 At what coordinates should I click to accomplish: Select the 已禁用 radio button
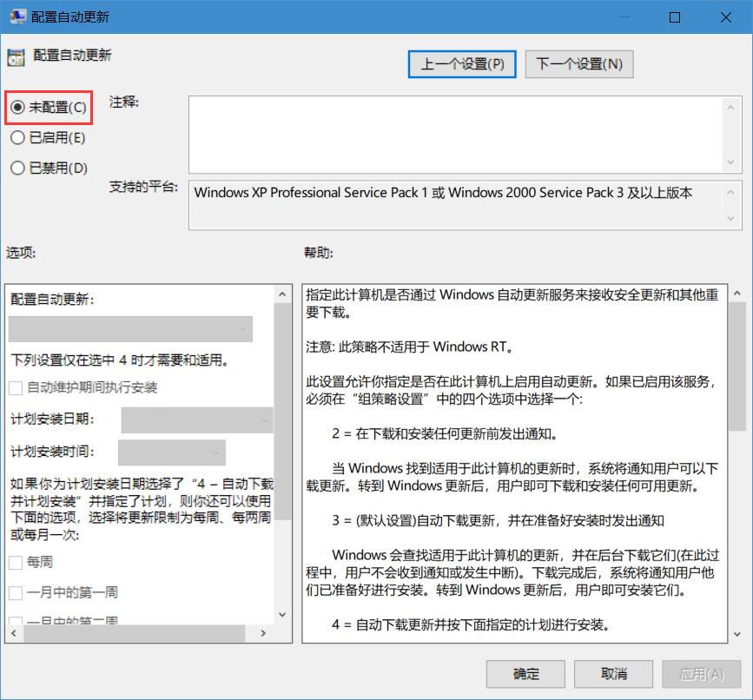tap(17, 168)
